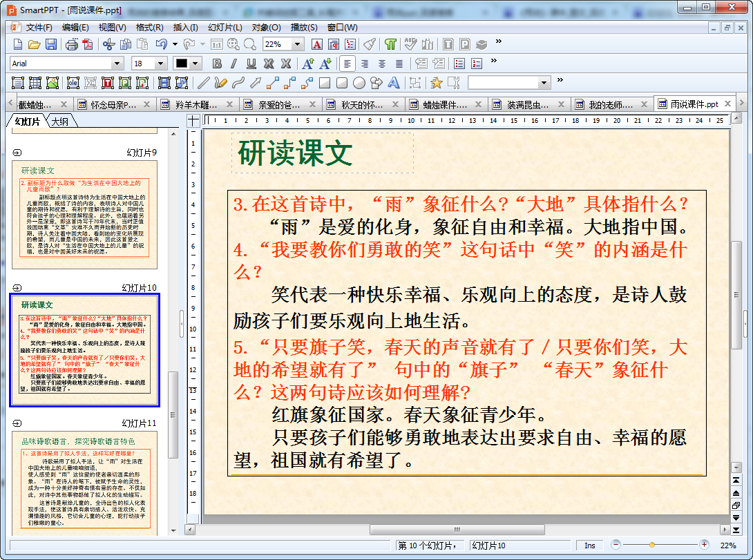The height and width of the screenshot is (560, 753).
Task: Export the presentation as PDF
Action: coord(87,44)
